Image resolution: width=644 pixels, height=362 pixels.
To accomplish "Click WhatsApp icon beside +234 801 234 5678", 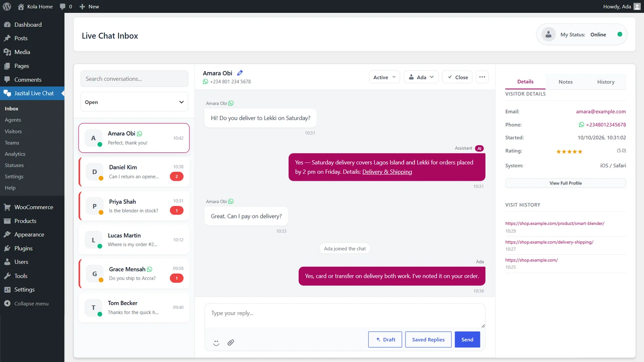I will [206, 82].
